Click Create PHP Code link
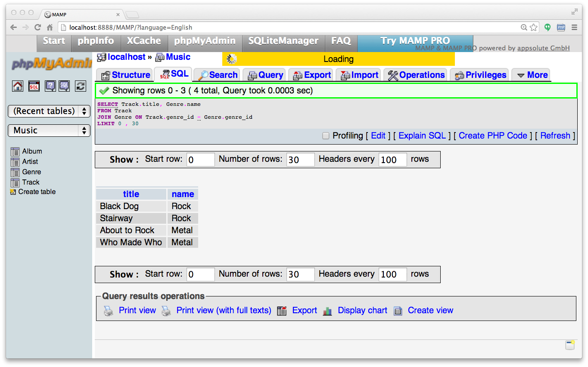This screenshot has height=367, width=588. (x=493, y=136)
